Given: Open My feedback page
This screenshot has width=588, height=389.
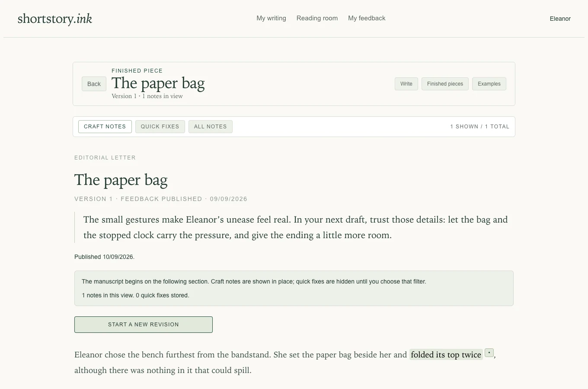Looking at the screenshot, I should click(367, 18).
